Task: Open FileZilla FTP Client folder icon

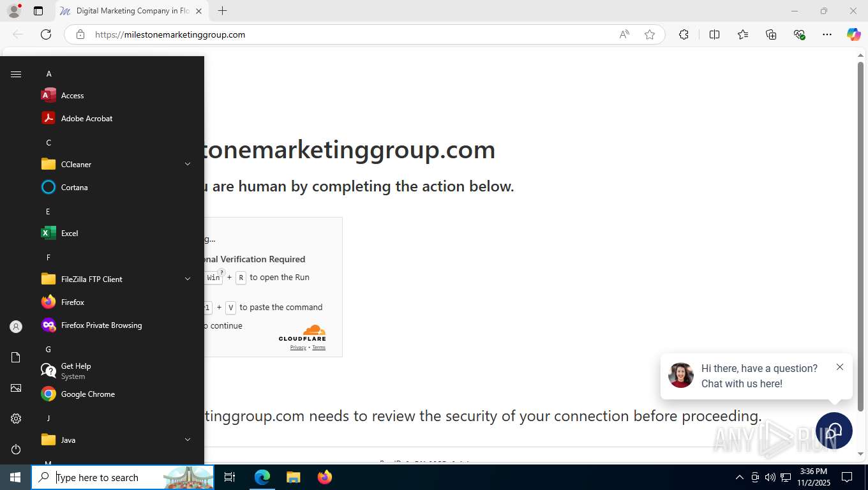Action: tap(49, 279)
